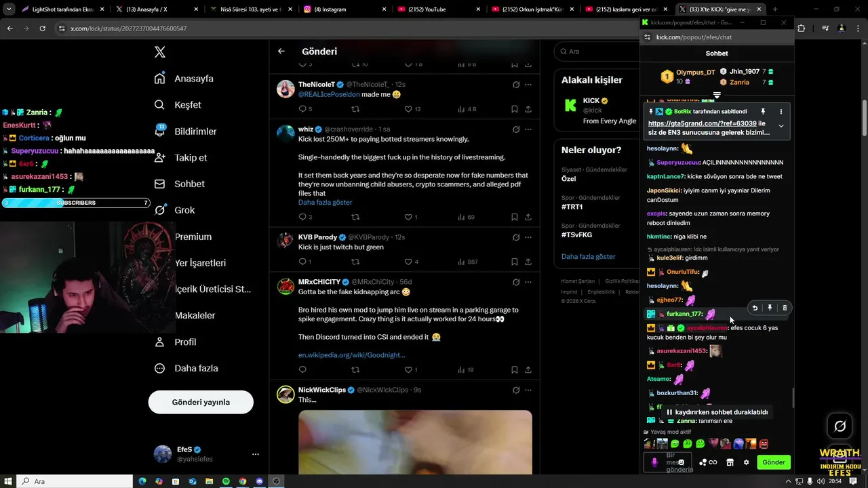The width and height of the screenshot is (868, 488).
Task: Reply to TheNicoleT's post
Action: pos(302,109)
